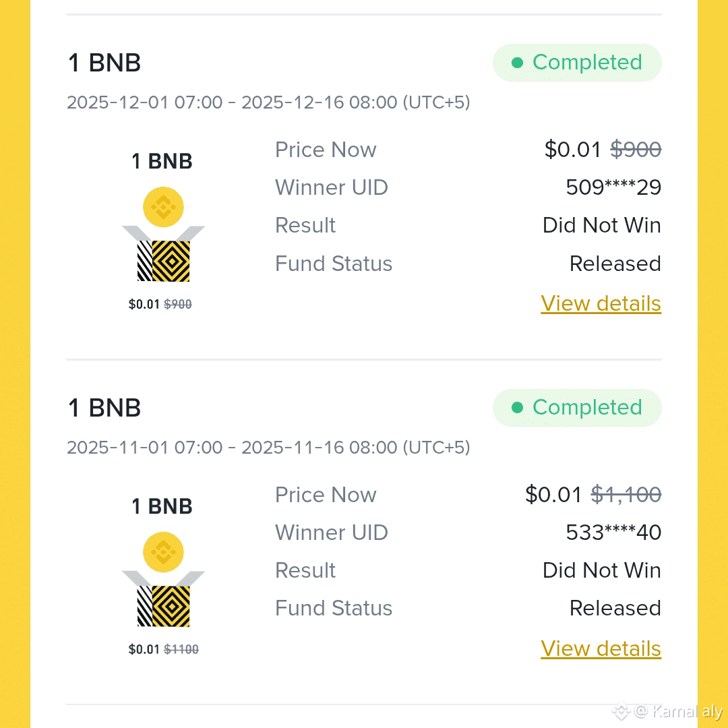
Task: Click the BNB coin icon on the November box
Action: (163, 552)
